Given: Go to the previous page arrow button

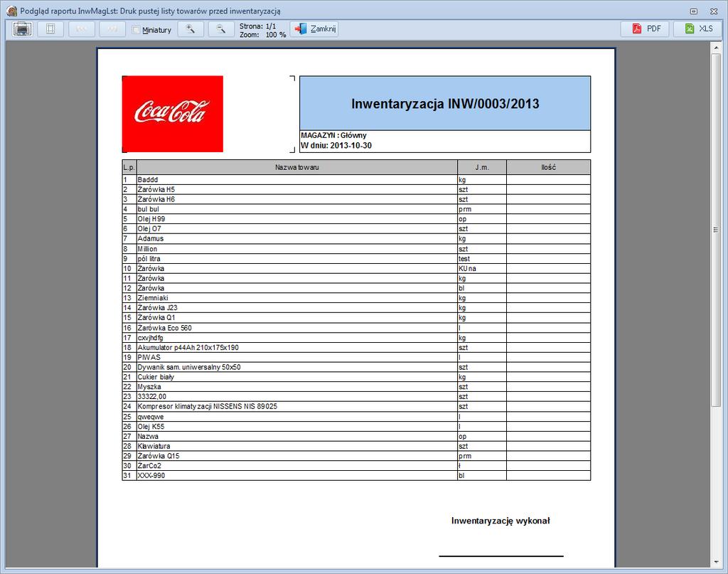Looking at the screenshot, I should click(82, 29).
